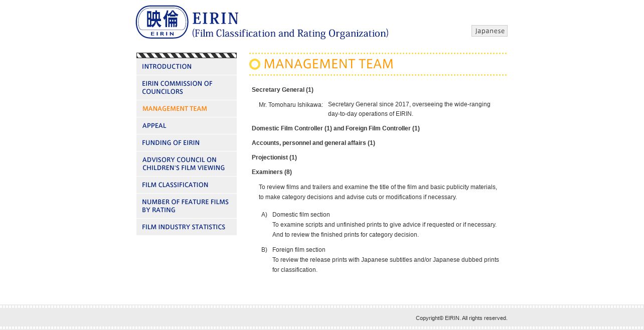Open Advisory Council on Children's Film Viewing
Image resolution: width=644 pixels, height=330 pixels.
(187, 164)
